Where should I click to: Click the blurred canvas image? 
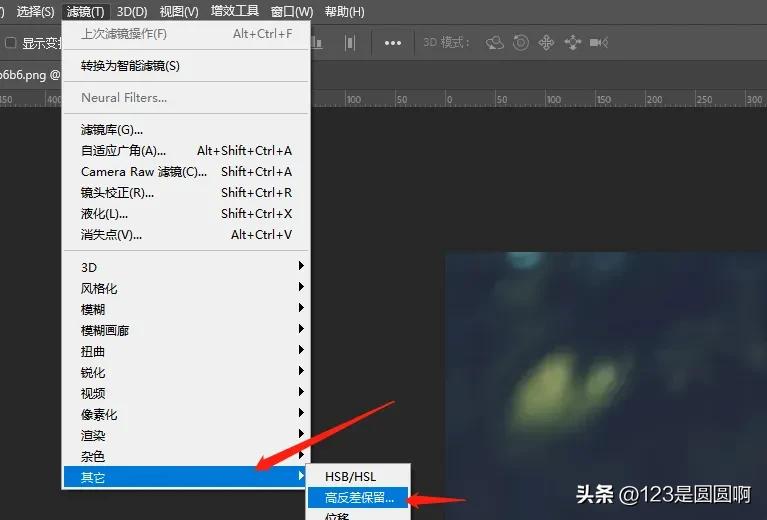pyautogui.click(x=606, y=386)
